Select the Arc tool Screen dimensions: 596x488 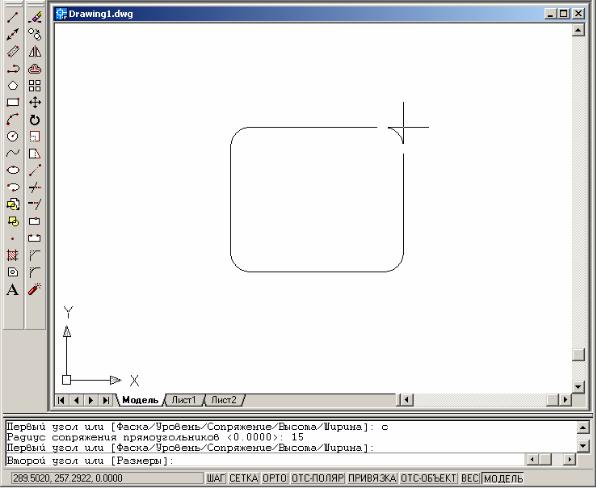click(x=13, y=119)
